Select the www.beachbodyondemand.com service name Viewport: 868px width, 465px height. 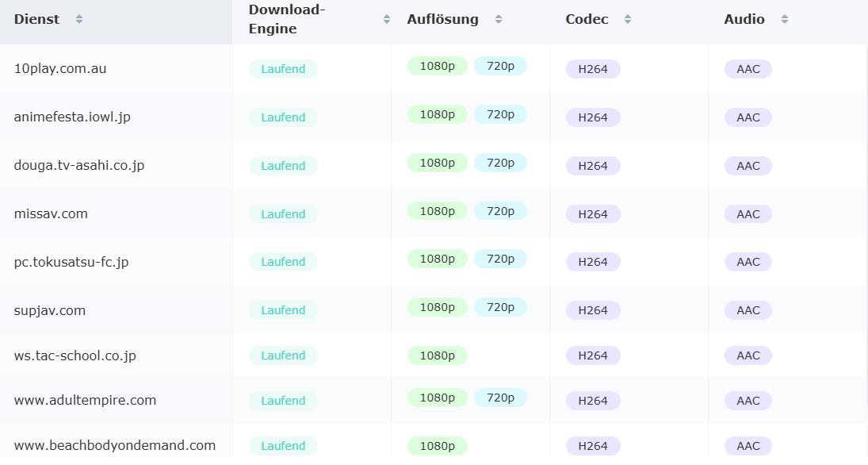point(115,446)
